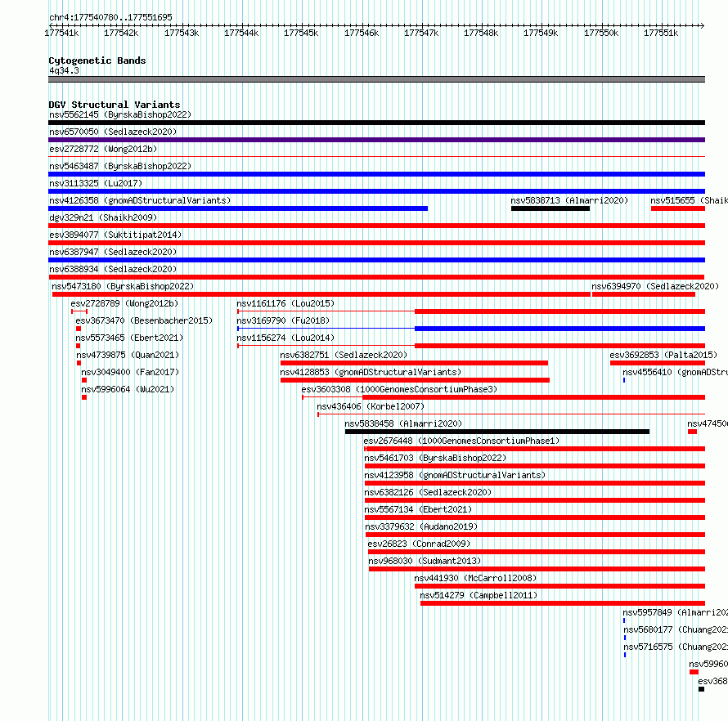Open nsv5680177 Chuang variant label
The width and height of the screenshot is (728, 721).
pos(676,629)
